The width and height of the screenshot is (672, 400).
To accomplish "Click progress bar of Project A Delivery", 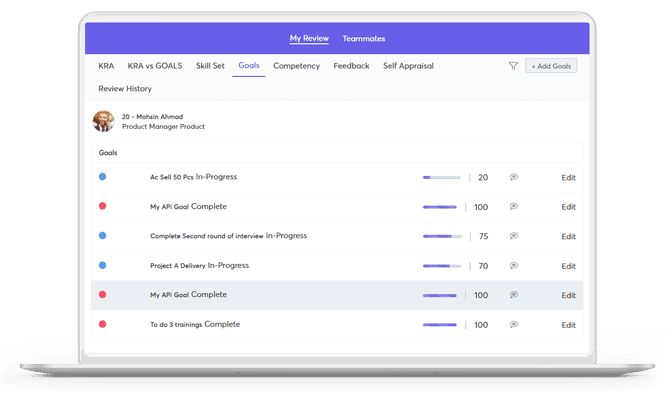I will point(442,266).
